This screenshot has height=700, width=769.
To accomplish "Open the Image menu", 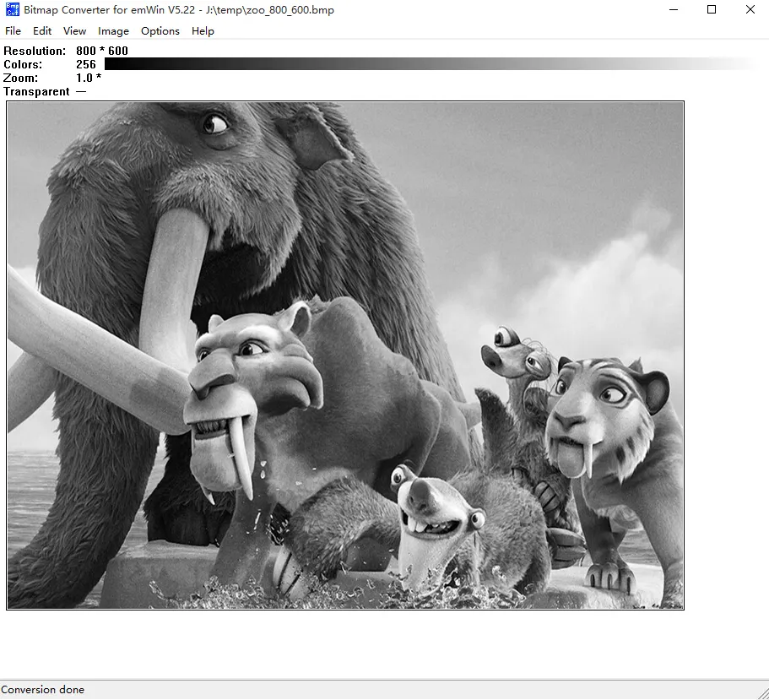I will (113, 31).
